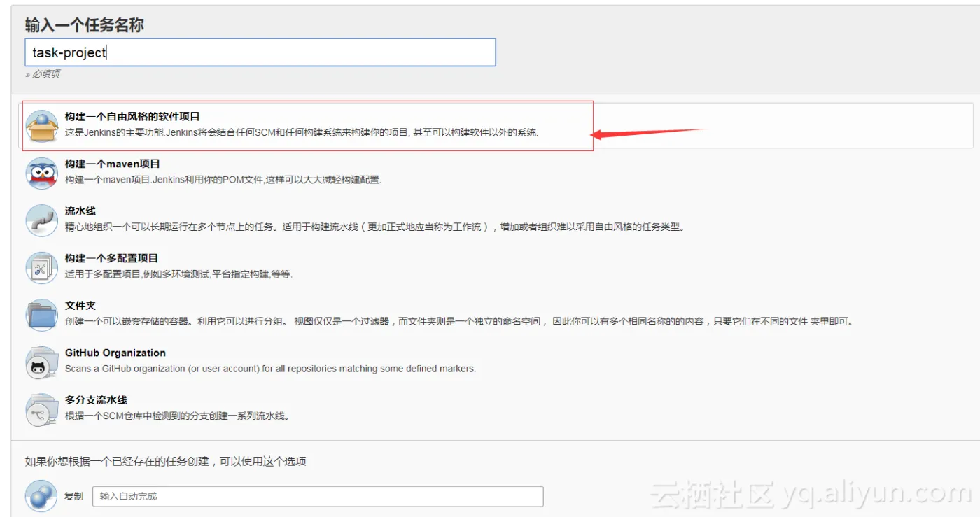Select the GitHub Organization octocat icon
980x517 pixels.
click(41, 362)
